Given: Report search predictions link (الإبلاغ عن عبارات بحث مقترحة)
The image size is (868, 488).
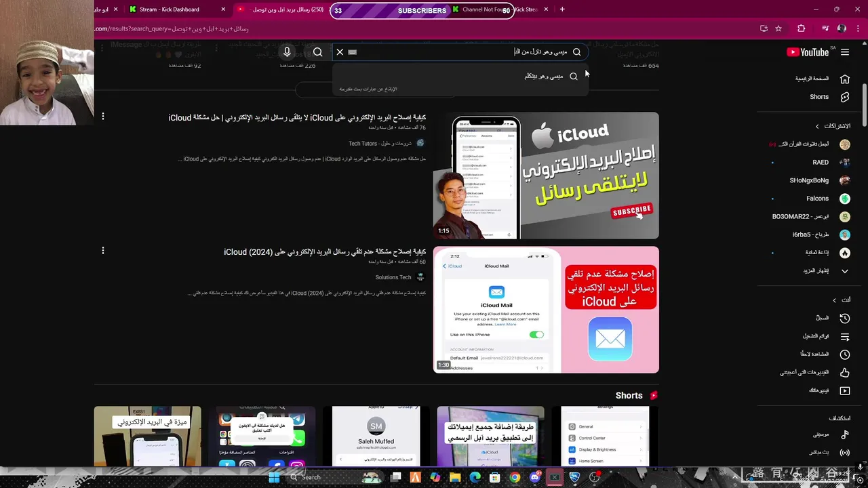Looking at the screenshot, I should pos(368,89).
